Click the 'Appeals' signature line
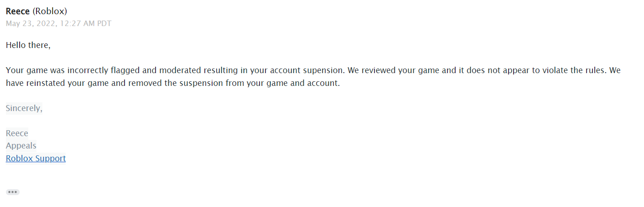Screen dimensions: 644x207 pyautogui.click(x=21, y=146)
